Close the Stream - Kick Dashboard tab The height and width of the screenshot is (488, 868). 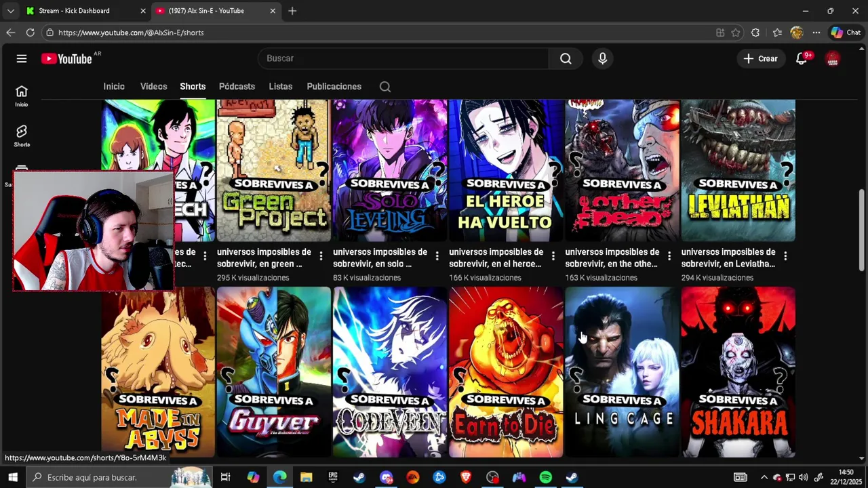142,11
